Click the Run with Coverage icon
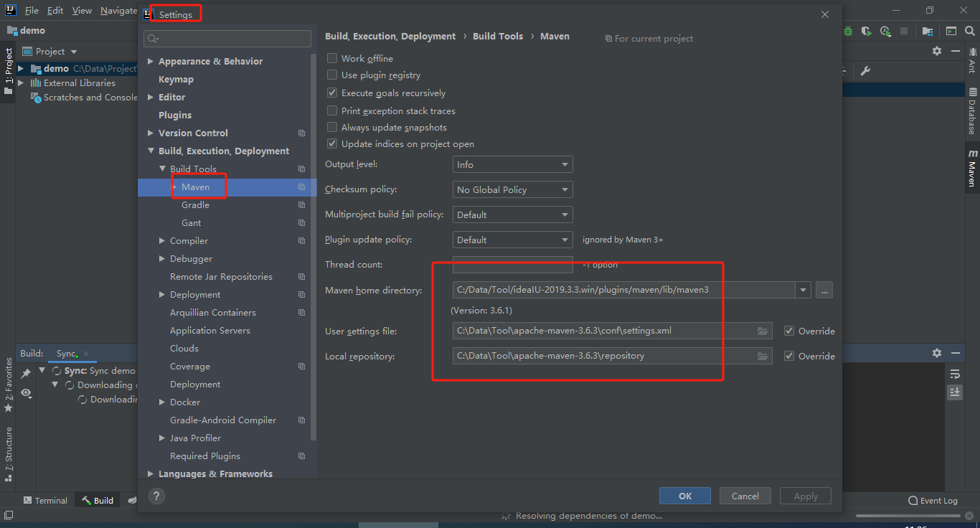980x528 pixels. click(x=867, y=32)
